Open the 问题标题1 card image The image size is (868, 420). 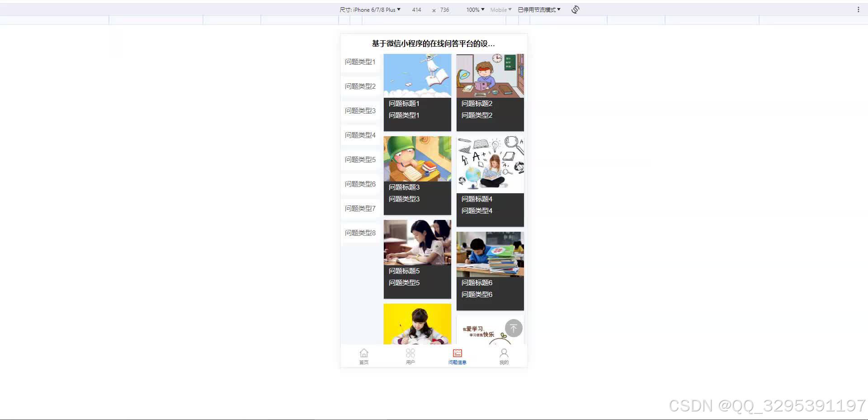417,76
